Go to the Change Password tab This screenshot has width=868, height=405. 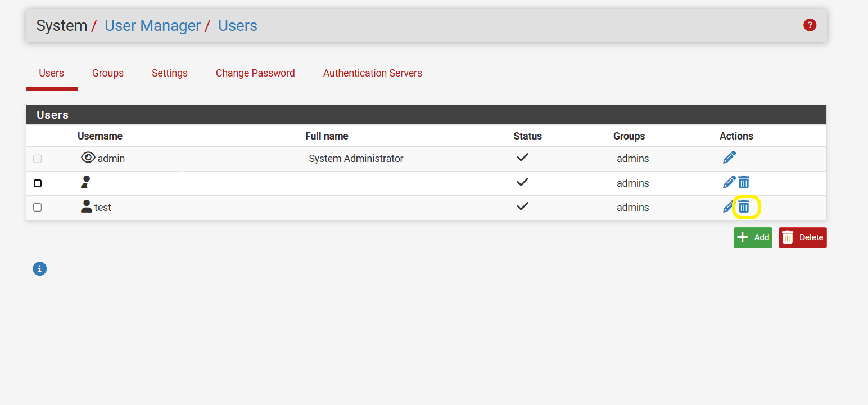tap(255, 73)
